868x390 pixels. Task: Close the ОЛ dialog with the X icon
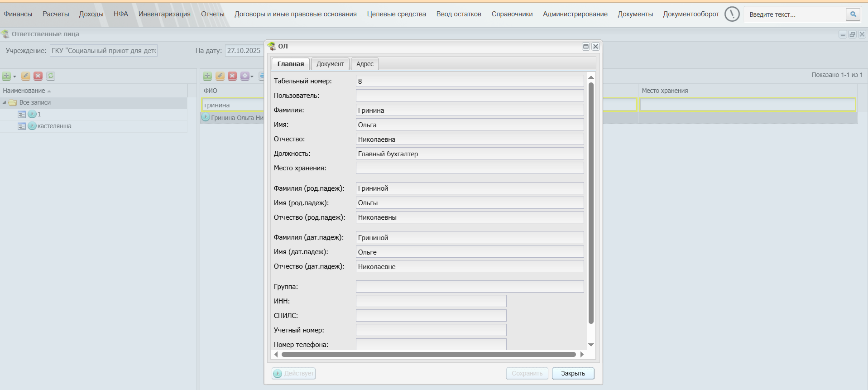(596, 46)
